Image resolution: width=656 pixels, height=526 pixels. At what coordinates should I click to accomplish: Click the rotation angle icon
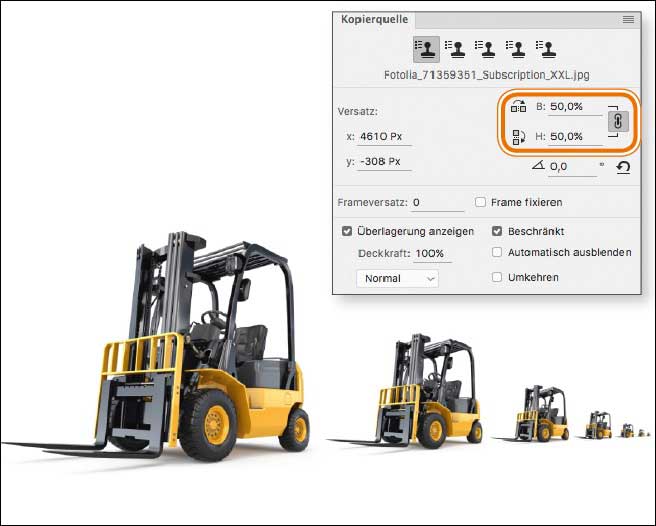(x=538, y=165)
